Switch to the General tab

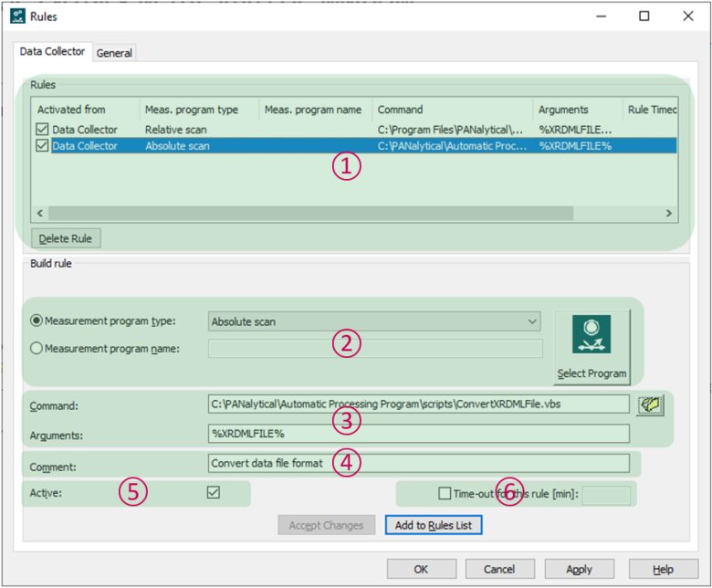pos(114,53)
